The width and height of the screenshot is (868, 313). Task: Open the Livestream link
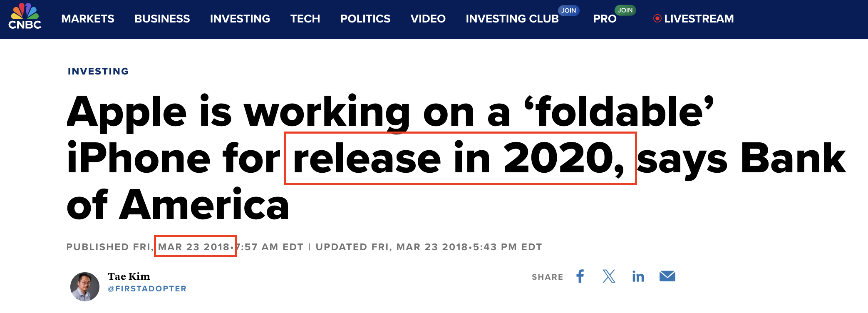coord(699,19)
